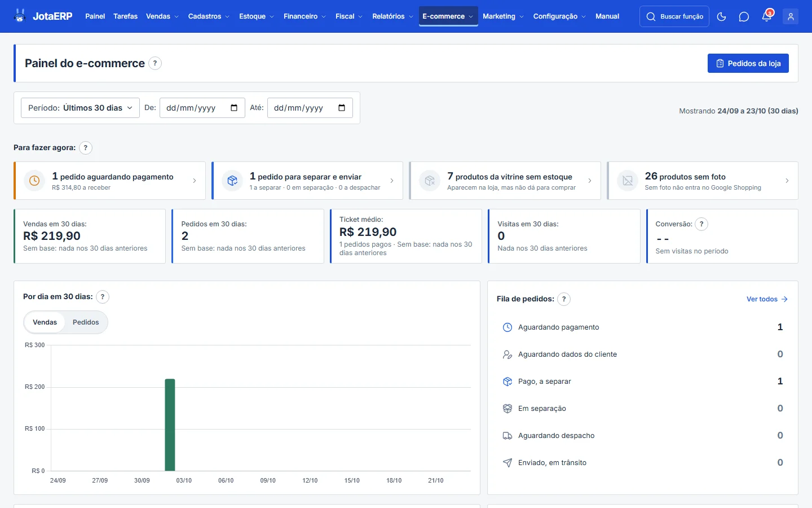Open calendar picker in the De date field
This screenshot has width=812, height=508.
(x=234, y=108)
